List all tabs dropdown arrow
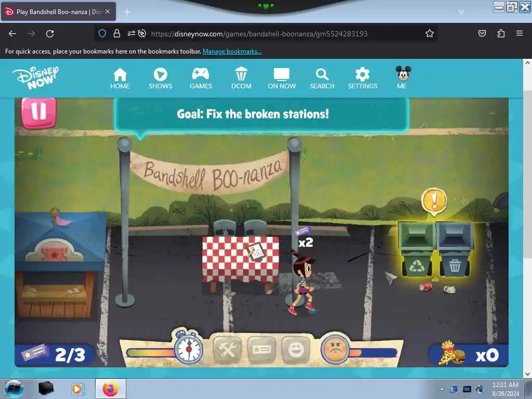532x399 pixels. 461,11
